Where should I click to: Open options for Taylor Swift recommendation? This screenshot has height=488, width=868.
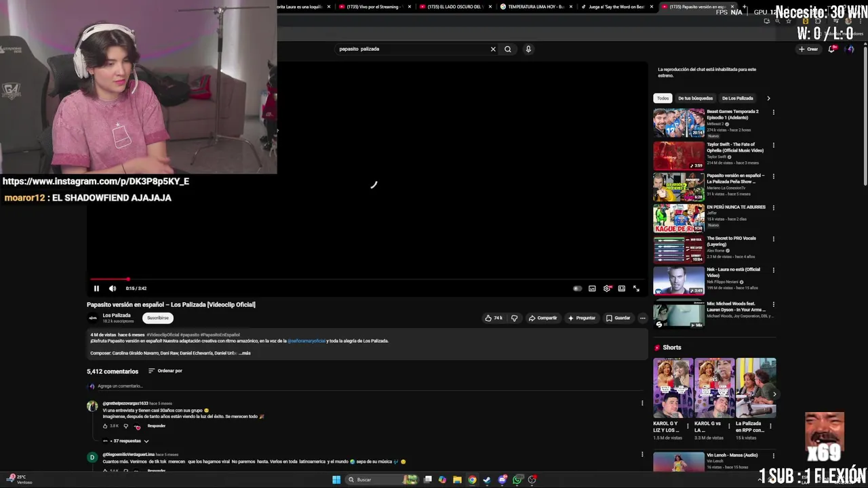coord(773,145)
